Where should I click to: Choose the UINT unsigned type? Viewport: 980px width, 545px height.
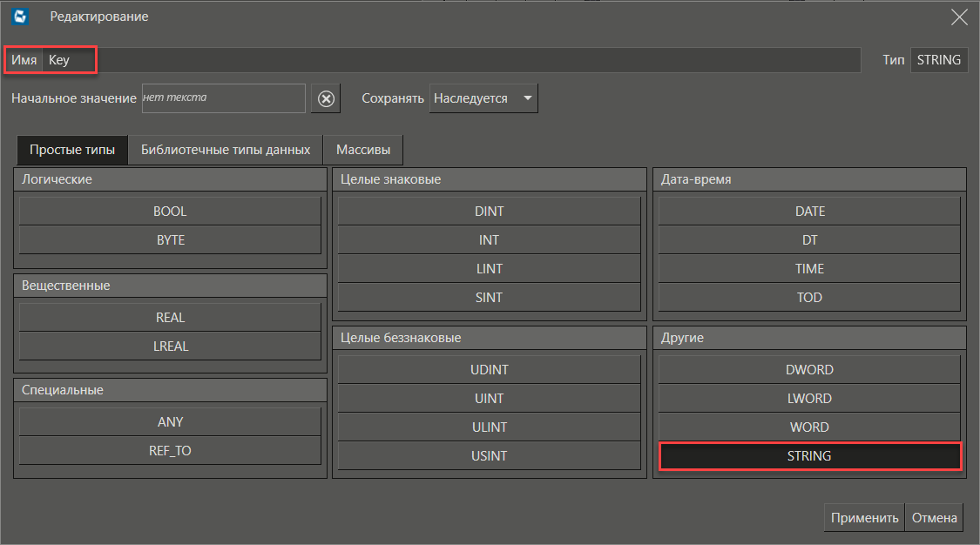click(490, 398)
